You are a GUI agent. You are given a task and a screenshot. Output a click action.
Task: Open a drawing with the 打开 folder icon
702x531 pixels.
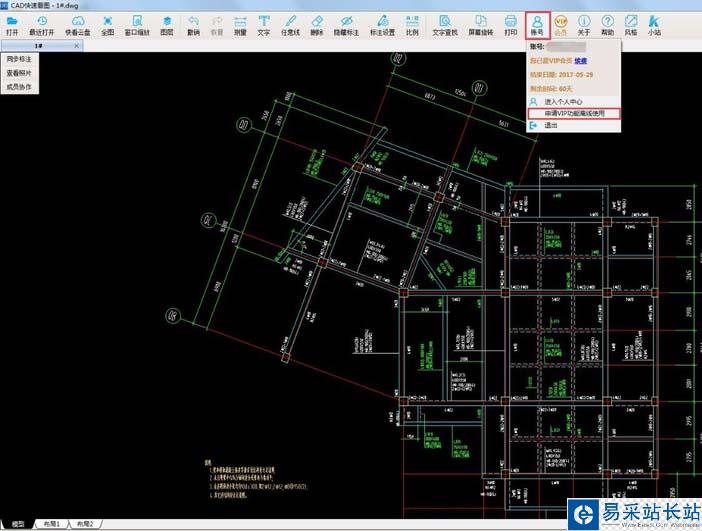12,26
